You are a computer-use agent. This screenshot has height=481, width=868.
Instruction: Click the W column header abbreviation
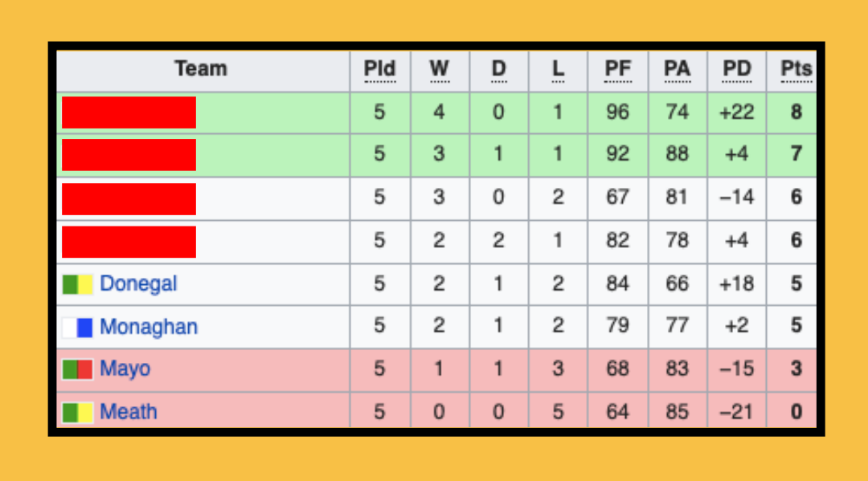coord(439,69)
